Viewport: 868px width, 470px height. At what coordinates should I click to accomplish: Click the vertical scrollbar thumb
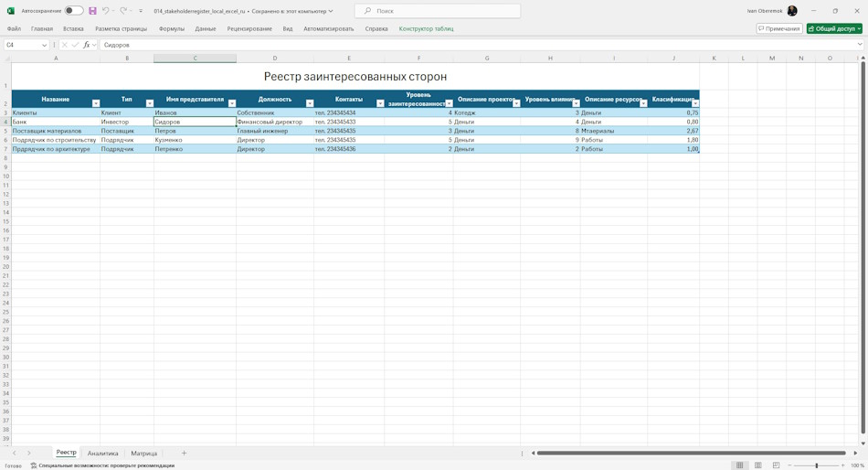[x=863, y=247]
